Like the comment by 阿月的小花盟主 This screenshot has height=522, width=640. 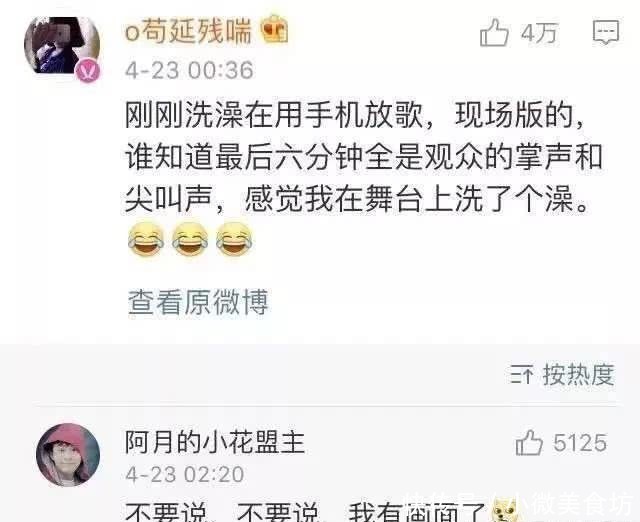click(x=529, y=443)
